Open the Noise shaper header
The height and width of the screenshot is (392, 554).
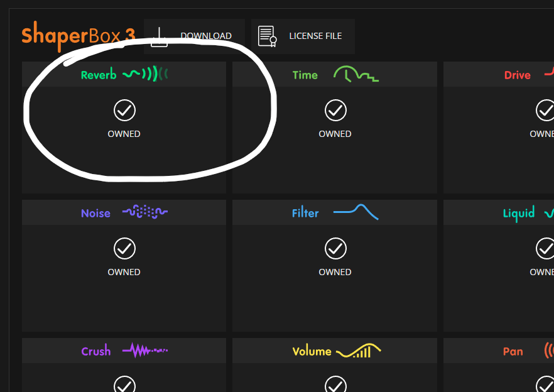point(124,212)
